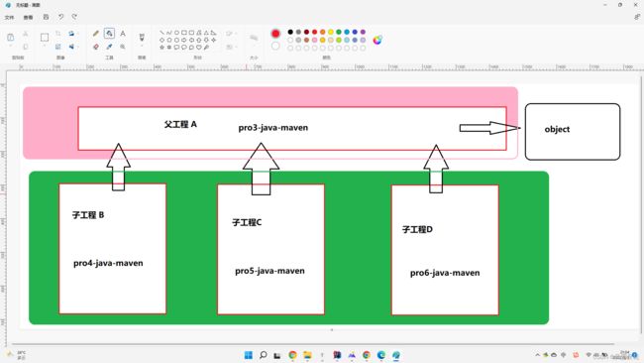Pick the pink rose color swatch
The image size is (644, 363).
coord(315,40)
